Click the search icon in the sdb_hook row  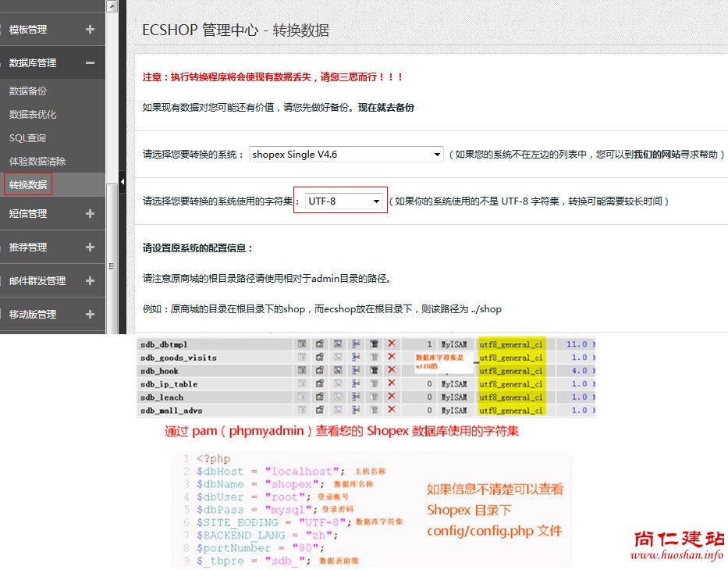(x=337, y=370)
